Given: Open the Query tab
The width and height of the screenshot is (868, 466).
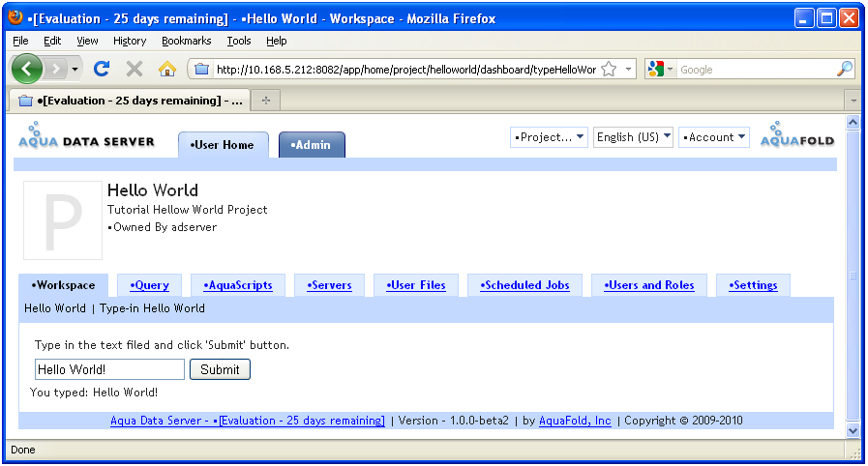Looking at the screenshot, I should click(x=149, y=285).
